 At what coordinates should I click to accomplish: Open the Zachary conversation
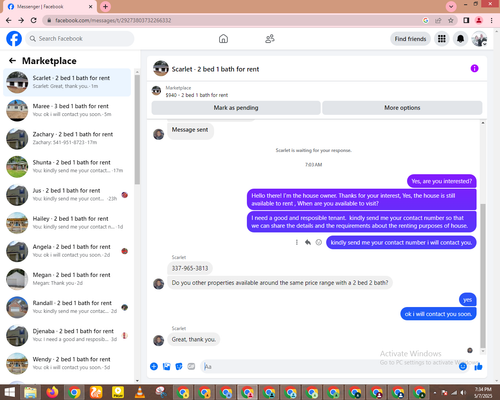click(x=67, y=138)
